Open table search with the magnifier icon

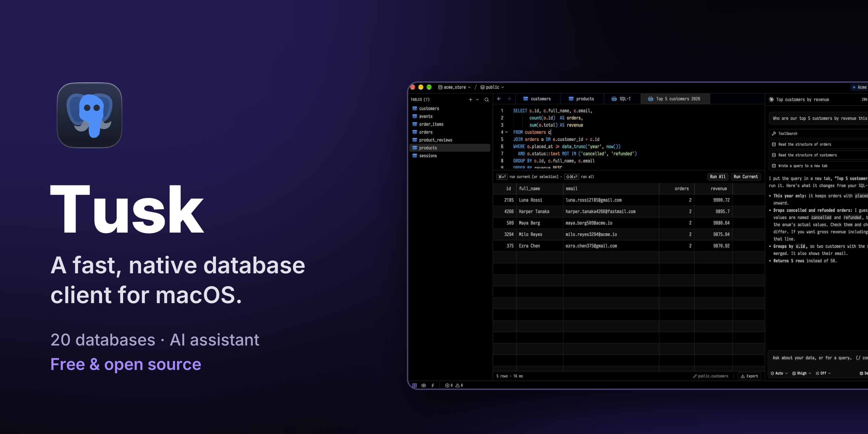(x=487, y=100)
